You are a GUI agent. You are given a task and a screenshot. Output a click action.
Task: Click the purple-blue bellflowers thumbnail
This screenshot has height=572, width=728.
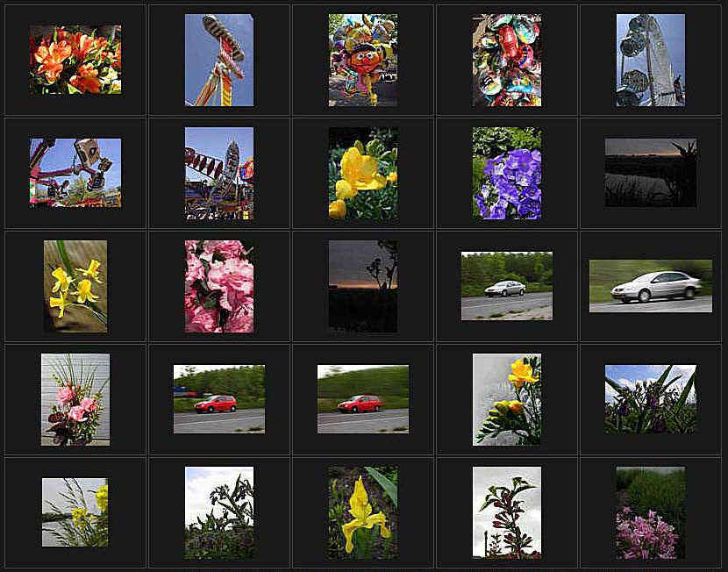506,173
